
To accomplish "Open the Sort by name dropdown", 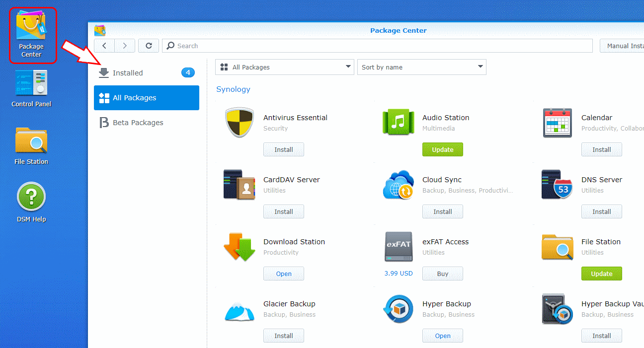I will pyautogui.click(x=422, y=67).
